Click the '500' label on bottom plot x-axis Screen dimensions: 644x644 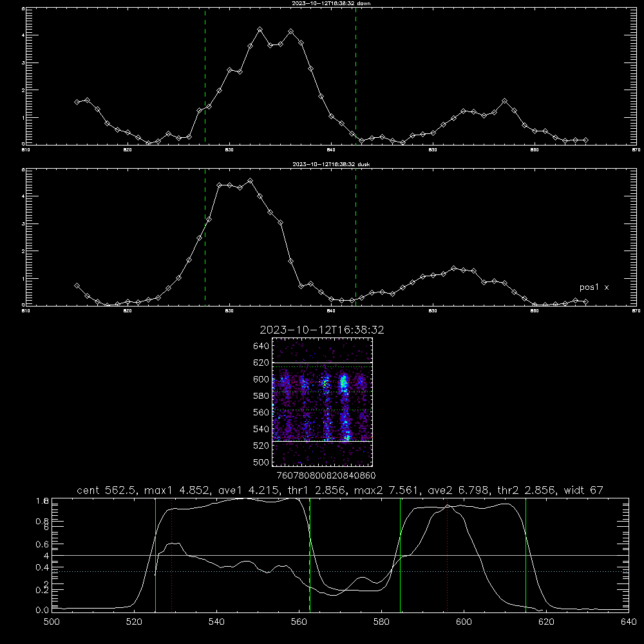coord(52,622)
